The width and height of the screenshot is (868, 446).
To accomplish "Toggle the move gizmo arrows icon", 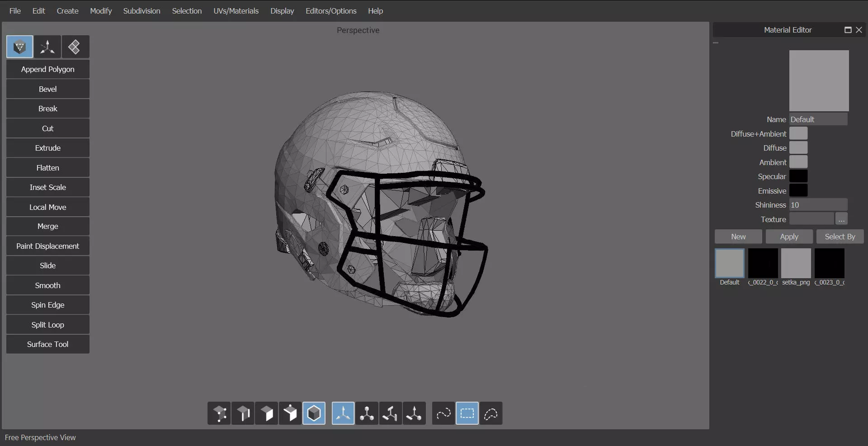I will 343,413.
